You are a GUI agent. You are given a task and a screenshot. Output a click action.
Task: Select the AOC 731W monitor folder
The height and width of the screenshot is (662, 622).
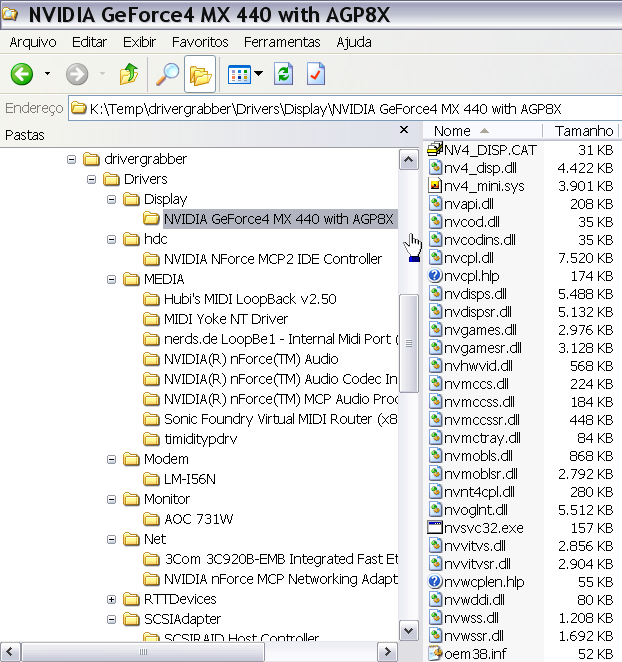coord(188,519)
